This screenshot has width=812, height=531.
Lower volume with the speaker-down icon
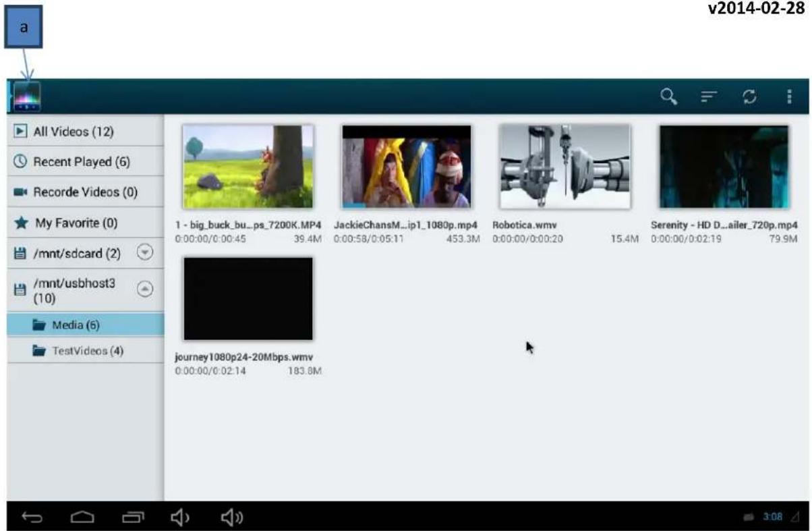tap(180, 517)
